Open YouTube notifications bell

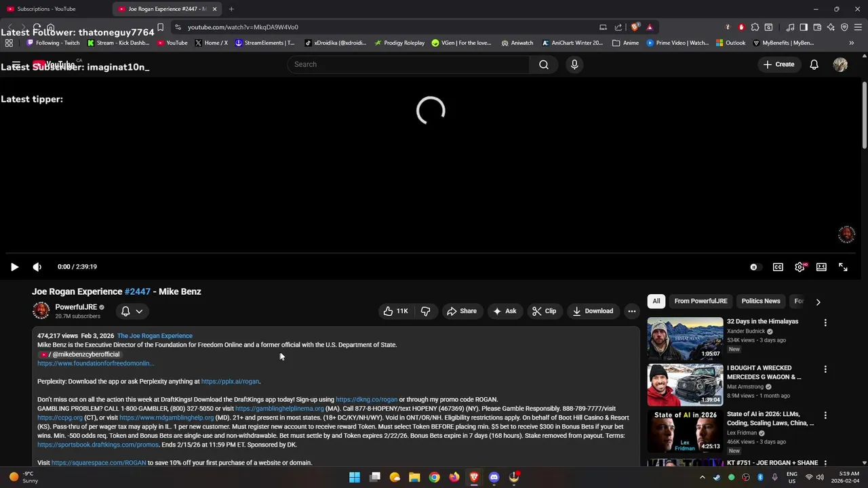814,64
